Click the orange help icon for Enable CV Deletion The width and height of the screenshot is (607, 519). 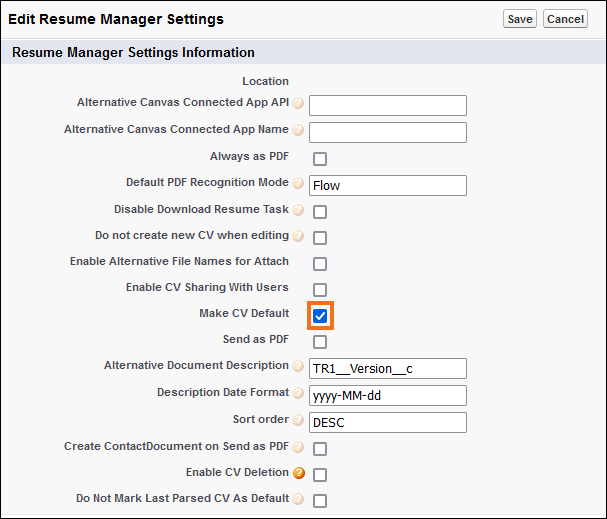tap(299, 473)
